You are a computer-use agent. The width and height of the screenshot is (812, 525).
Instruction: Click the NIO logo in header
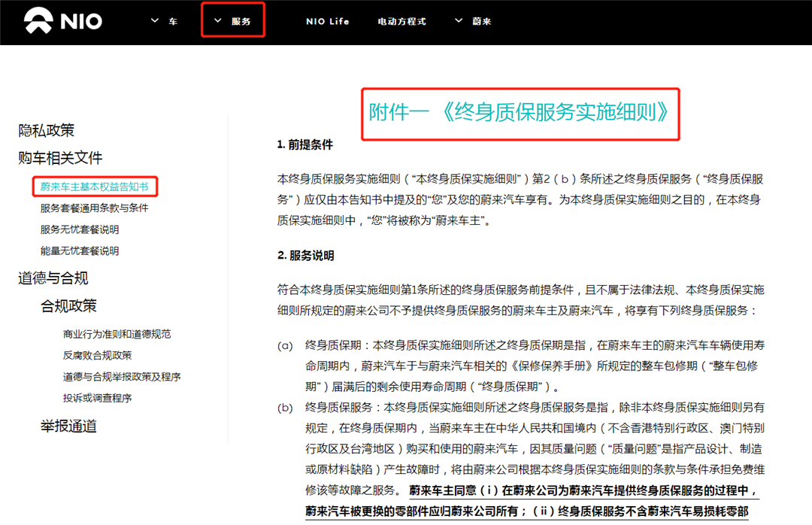pyautogui.click(x=62, y=21)
